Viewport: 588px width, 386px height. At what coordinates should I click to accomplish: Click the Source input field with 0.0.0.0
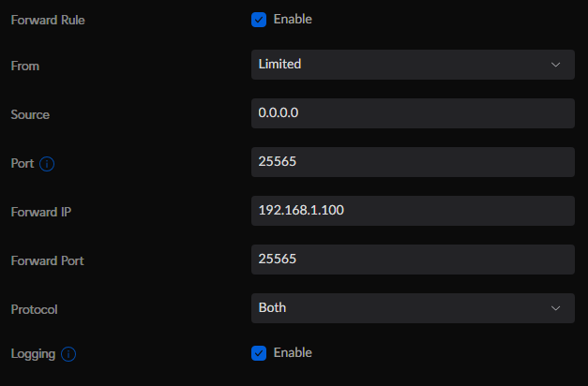[412, 113]
